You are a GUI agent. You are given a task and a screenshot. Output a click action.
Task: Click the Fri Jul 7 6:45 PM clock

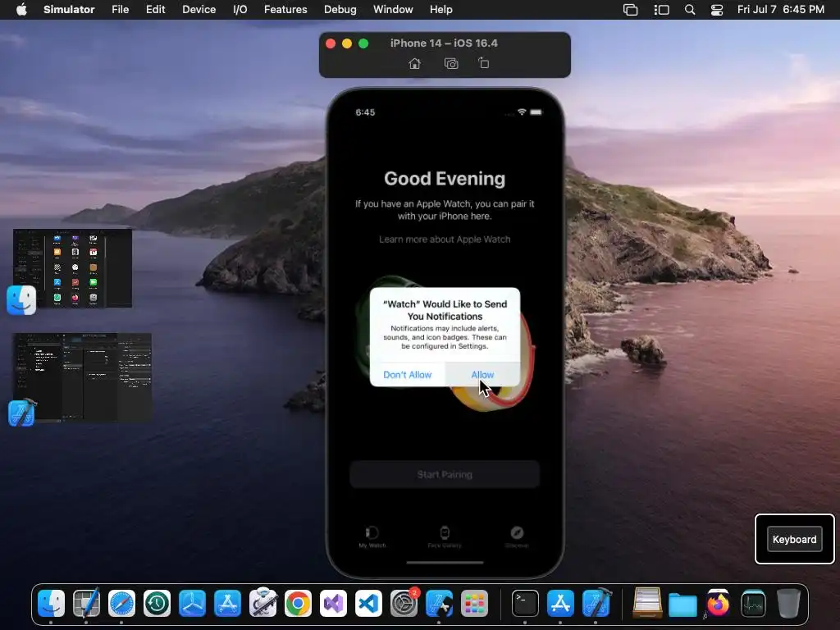tap(781, 10)
